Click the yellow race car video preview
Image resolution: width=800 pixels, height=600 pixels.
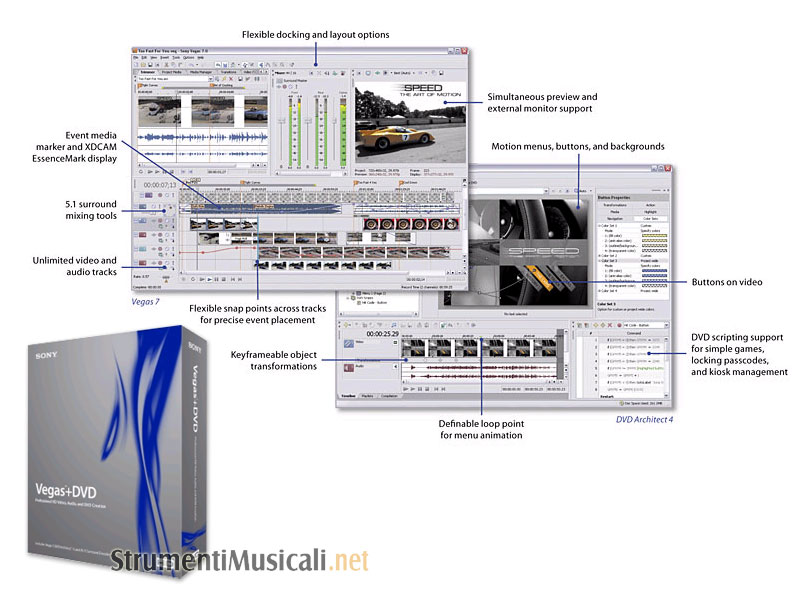pyautogui.click(x=400, y=128)
